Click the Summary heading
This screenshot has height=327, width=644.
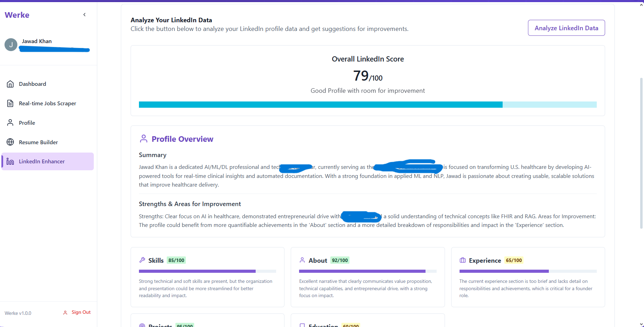tap(152, 155)
